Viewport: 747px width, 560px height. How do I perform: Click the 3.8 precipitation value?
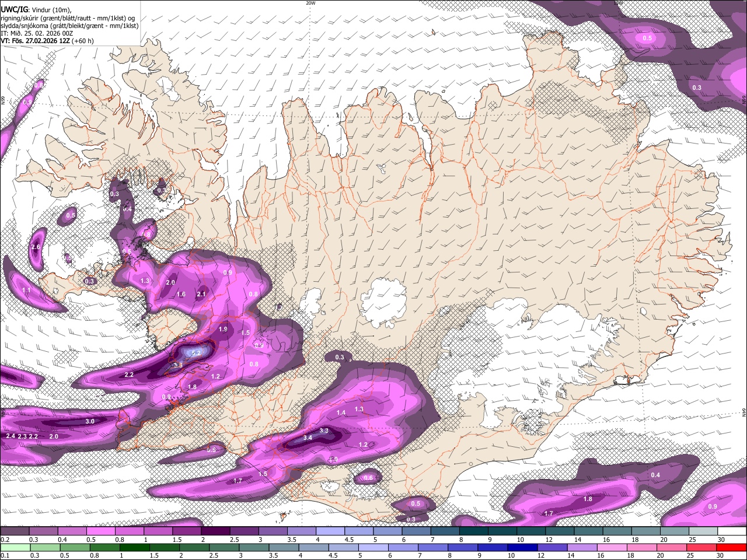pyautogui.click(x=178, y=365)
